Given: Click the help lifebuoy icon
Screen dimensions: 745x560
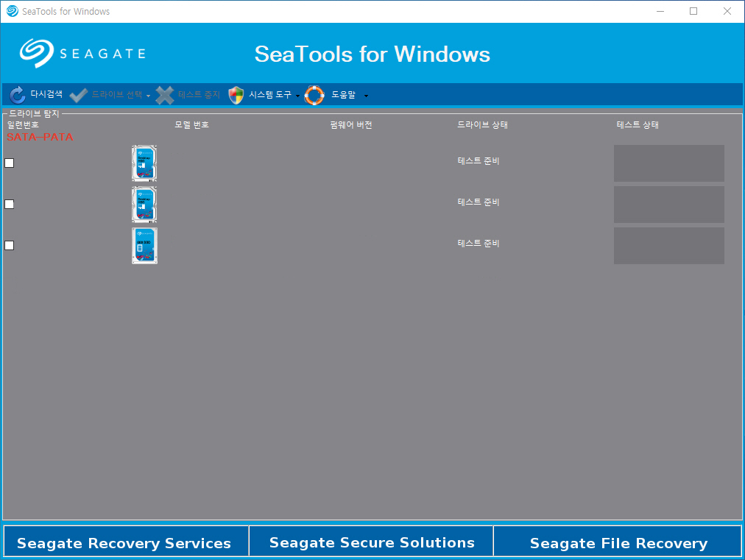Looking at the screenshot, I should click(x=314, y=95).
